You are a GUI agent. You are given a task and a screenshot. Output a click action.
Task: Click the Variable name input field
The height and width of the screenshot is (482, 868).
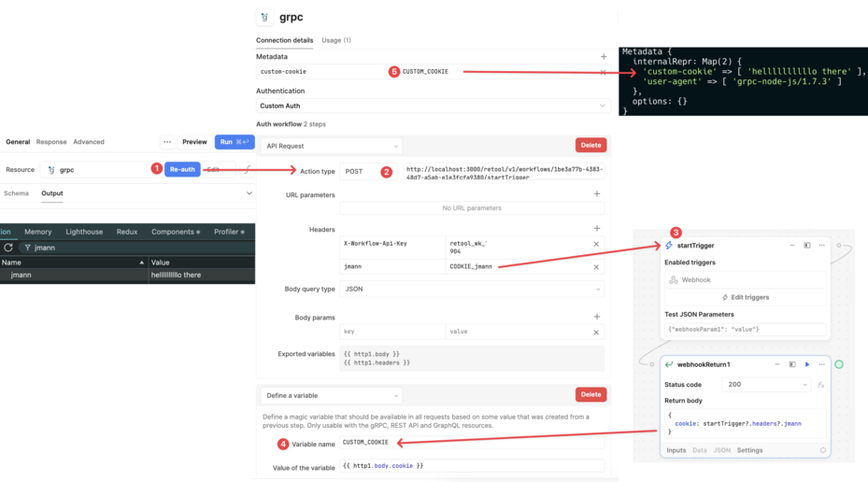(472, 443)
